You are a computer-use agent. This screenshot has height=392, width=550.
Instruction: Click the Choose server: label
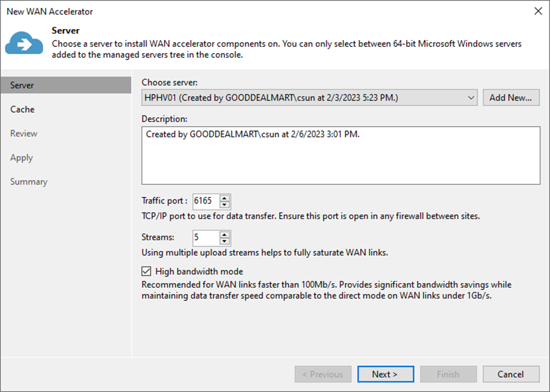pos(169,83)
